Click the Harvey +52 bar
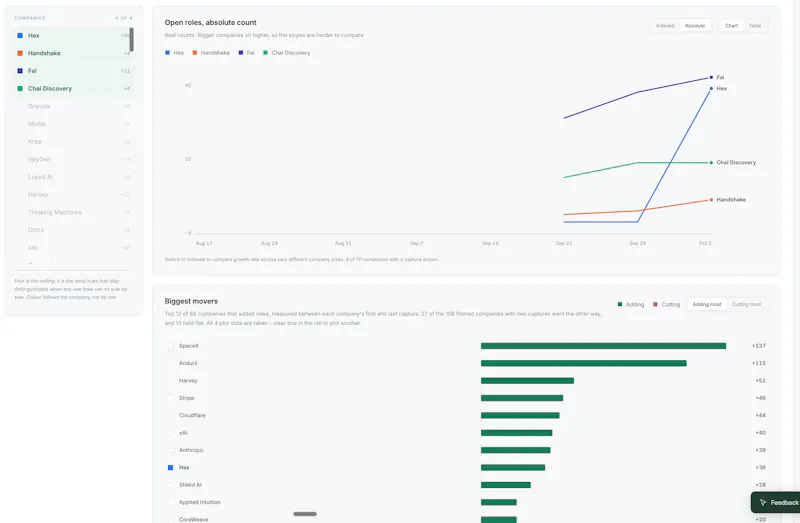 click(527, 381)
